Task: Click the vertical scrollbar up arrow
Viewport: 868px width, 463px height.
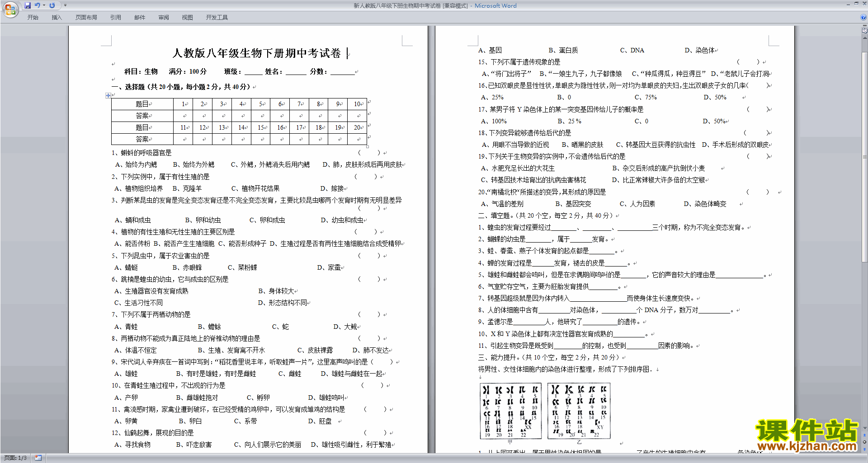Action: (x=865, y=37)
